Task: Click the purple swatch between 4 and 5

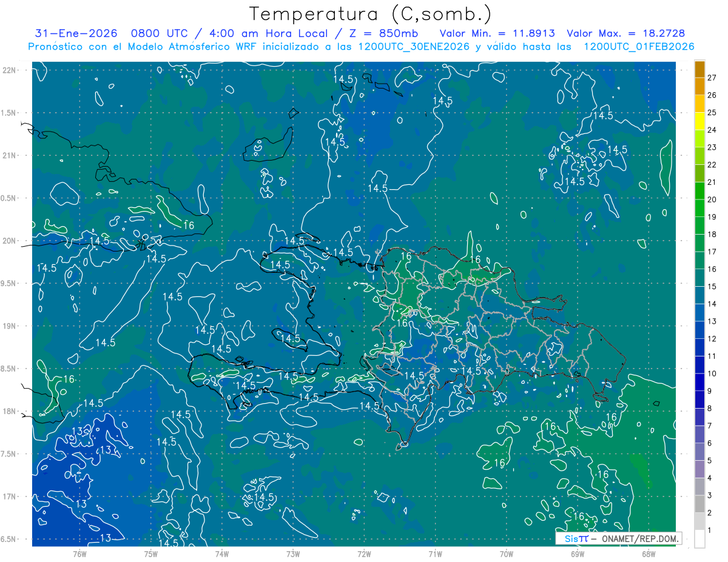Action: 699,469
